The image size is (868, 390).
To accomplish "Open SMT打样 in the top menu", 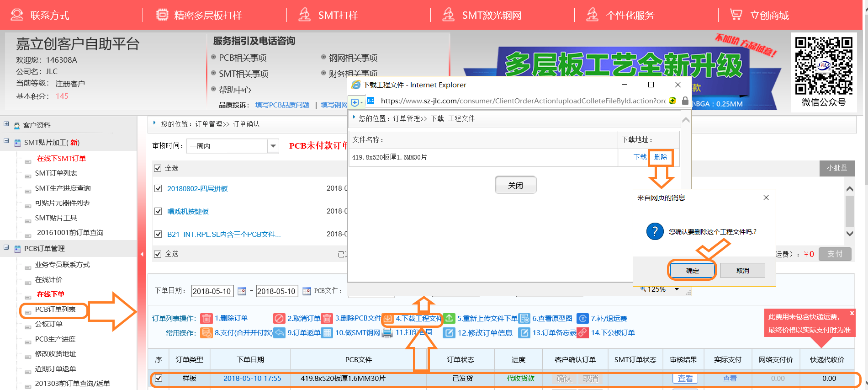I will (338, 16).
